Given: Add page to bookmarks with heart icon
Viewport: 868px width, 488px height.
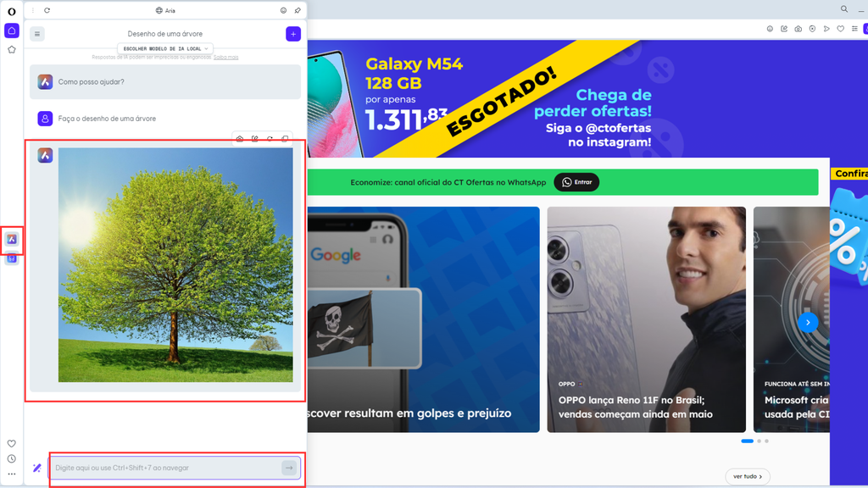Looking at the screenshot, I should (x=840, y=29).
